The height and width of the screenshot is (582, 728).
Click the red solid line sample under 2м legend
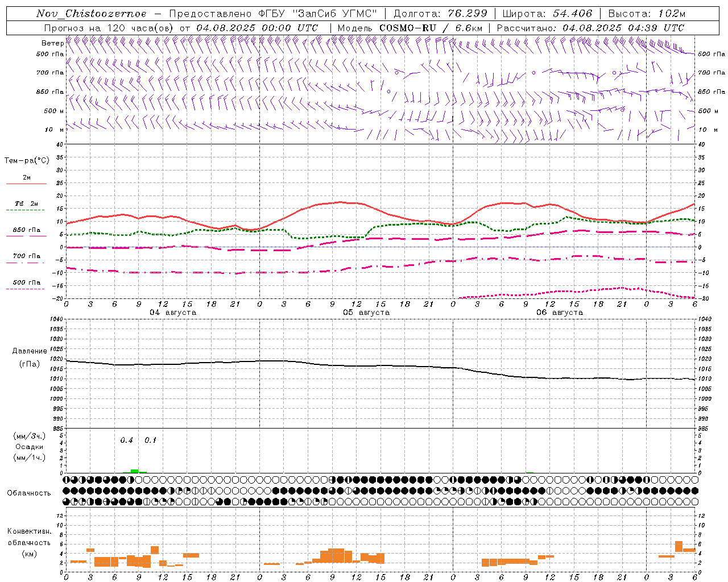point(26,184)
